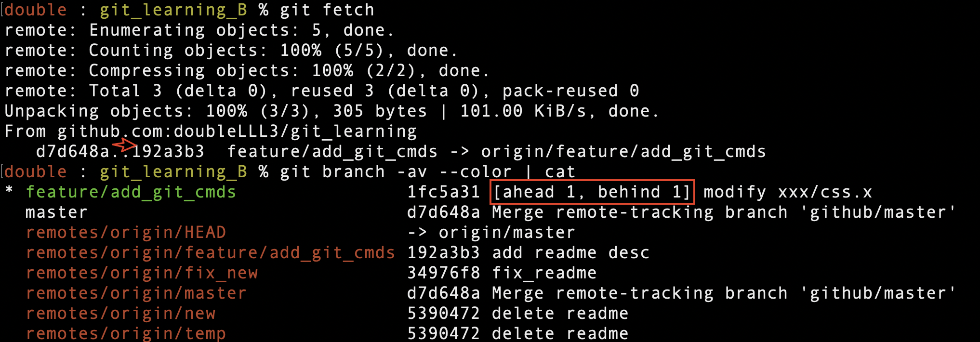Click remotes/origin/fix_new branch
Viewport: 980px width, 342px height.
point(142,273)
